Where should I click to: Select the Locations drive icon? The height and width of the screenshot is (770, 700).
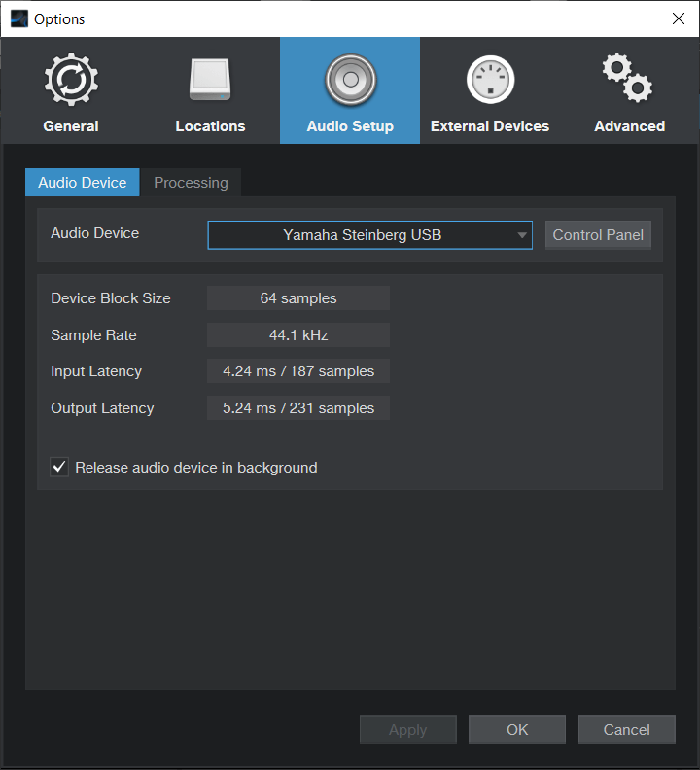coord(210,82)
